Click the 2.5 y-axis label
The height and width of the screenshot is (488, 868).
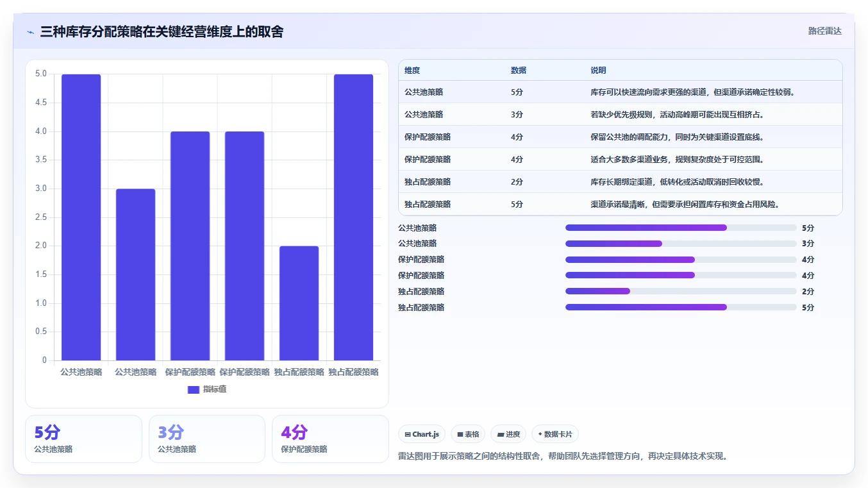(41, 217)
